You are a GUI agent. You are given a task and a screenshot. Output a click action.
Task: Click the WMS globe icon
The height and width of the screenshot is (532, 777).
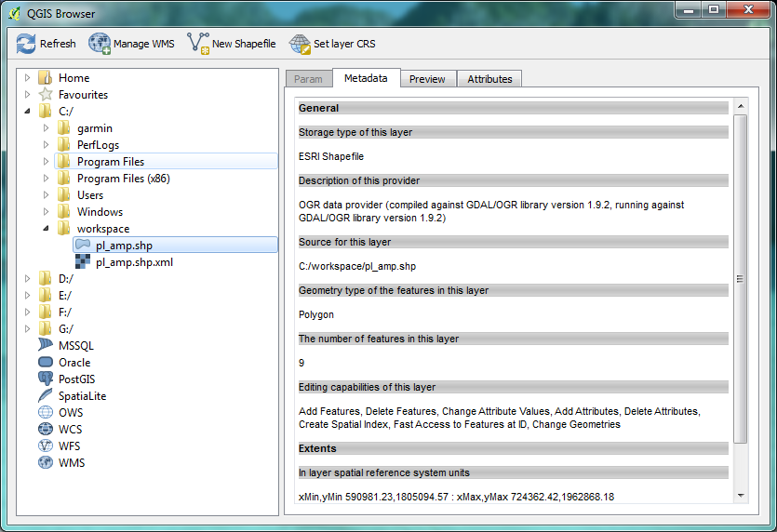45,462
